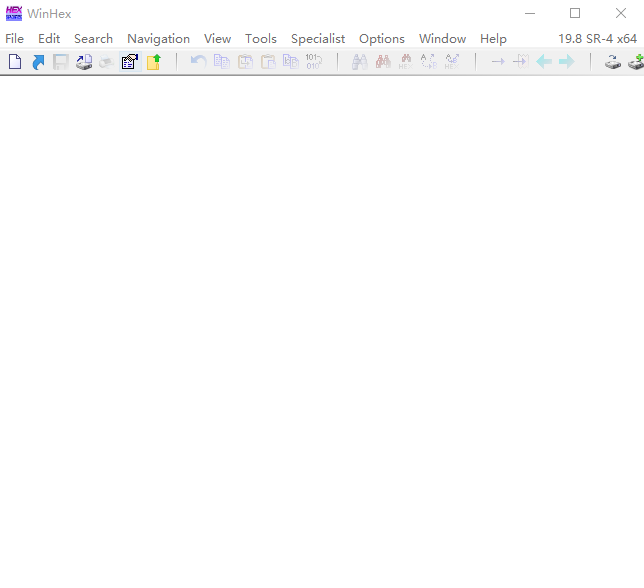The height and width of the screenshot is (588, 644).
Task: Open the Options menu
Action: point(382,39)
